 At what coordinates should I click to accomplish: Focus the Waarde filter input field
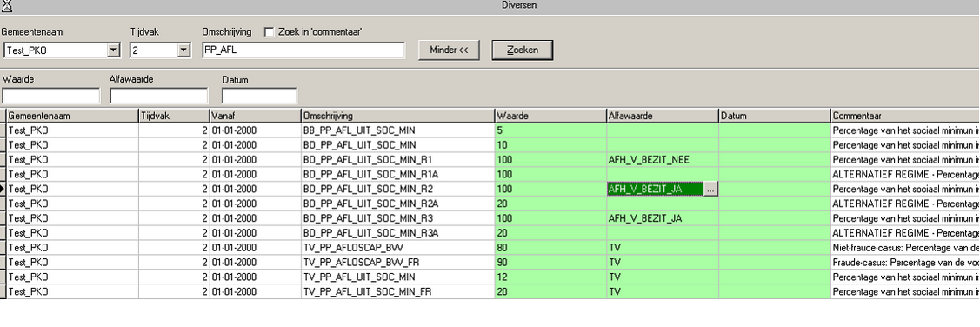50,96
